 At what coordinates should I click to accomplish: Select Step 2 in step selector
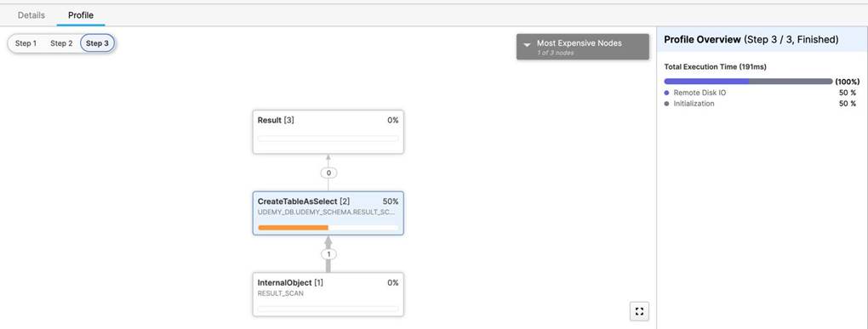[x=61, y=43]
